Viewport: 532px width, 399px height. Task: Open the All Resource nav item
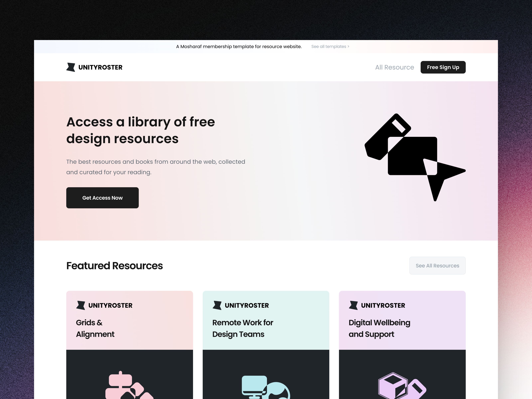(x=395, y=67)
